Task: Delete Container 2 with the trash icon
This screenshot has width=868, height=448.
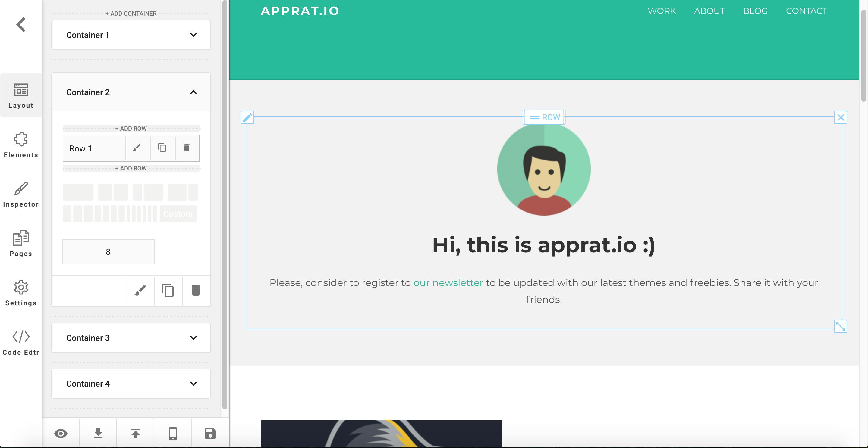Action: pyautogui.click(x=196, y=291)
